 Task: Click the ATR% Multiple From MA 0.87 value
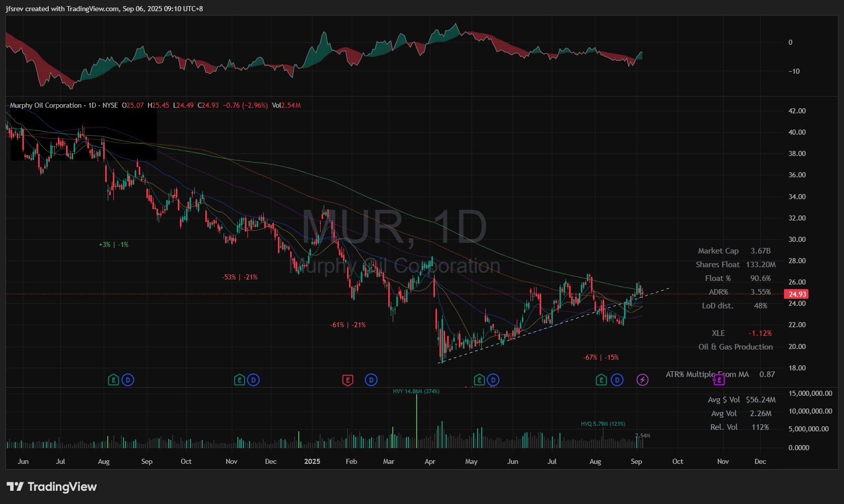(767, 374)
